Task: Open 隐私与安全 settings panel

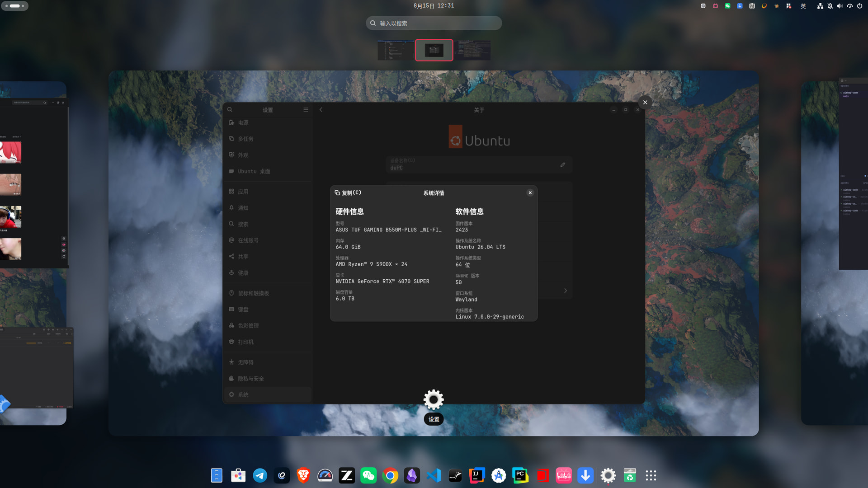Action: [268, 379]
